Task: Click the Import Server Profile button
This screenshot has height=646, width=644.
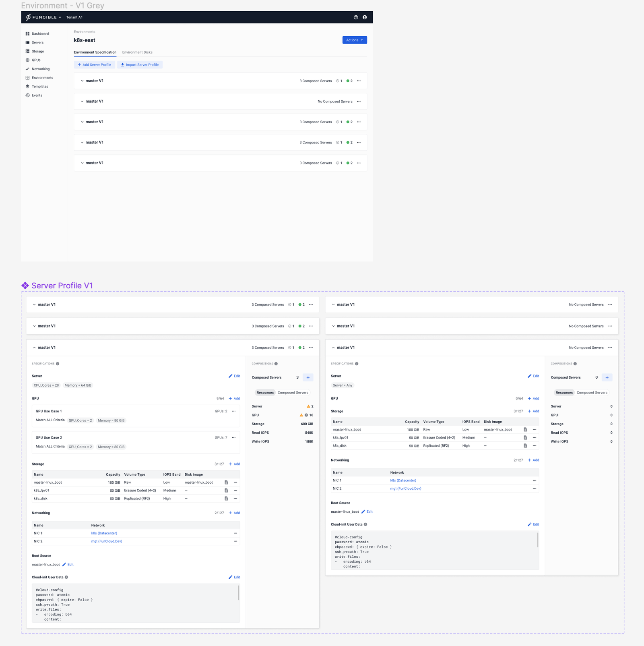Action: 140,65
